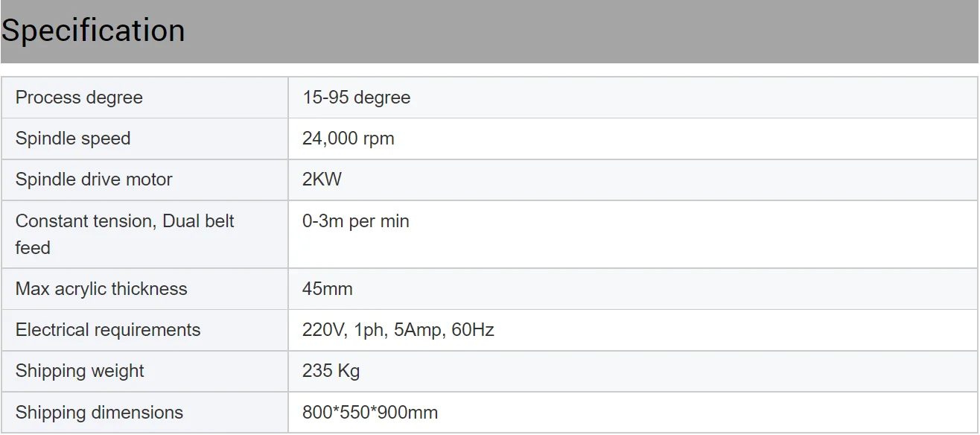Select the Shipping weight label

(80, 371)
